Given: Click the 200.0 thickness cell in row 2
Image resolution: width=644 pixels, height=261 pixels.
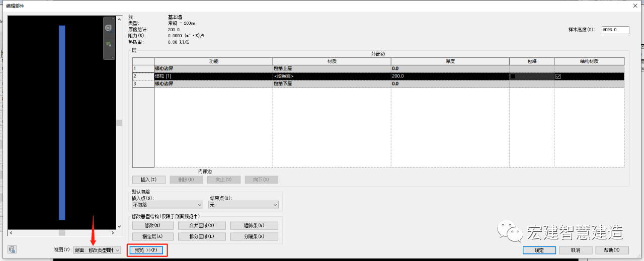Looking at the screenshot, I should tap(450, 76).
